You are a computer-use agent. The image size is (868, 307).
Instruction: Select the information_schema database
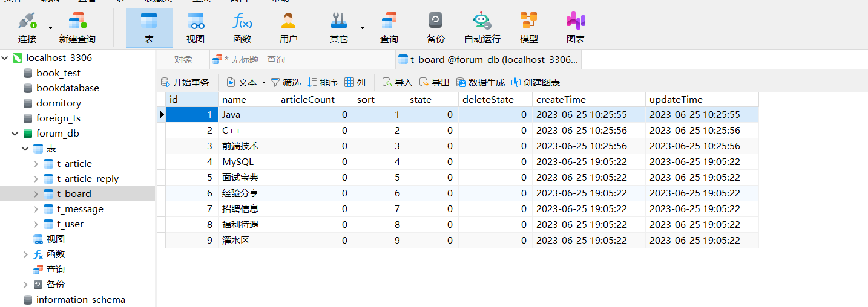[81, 300]
